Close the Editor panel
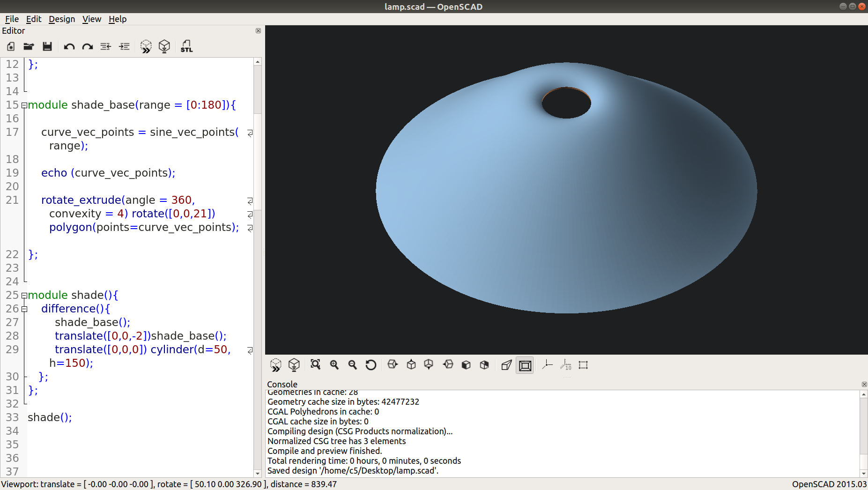Viewport: 868px width, 490px height. pos(258,30)
